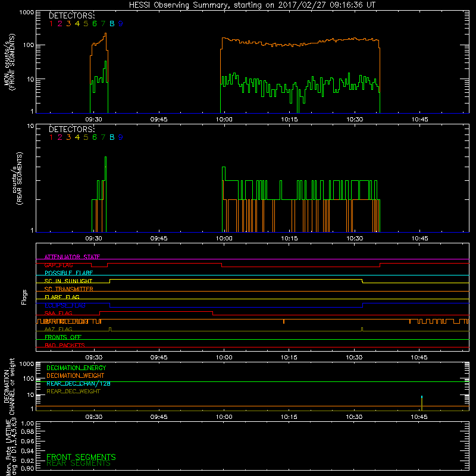
Task: Click the 'DECIMATION_ENERGY' legend entry
Action: [x=76, y=368]
